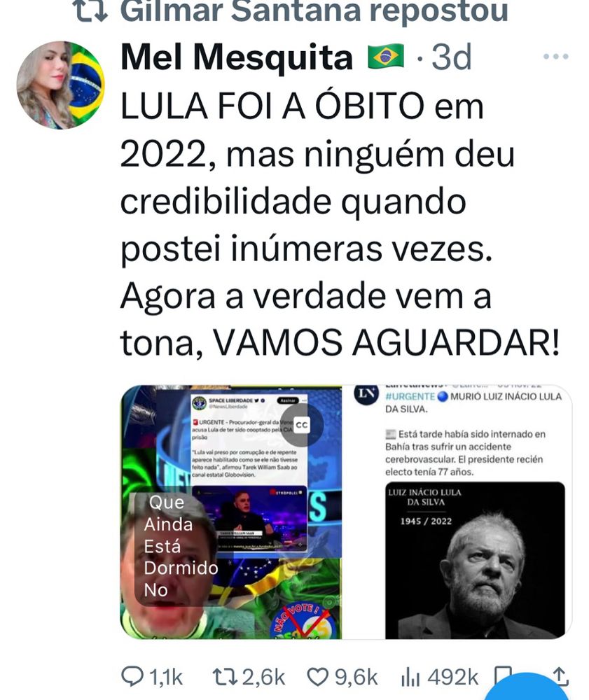Image resolution: width=589 pixels, height=700 pixels.
Task: View post analytics bar chart icon
Action: tap(410, 677)
